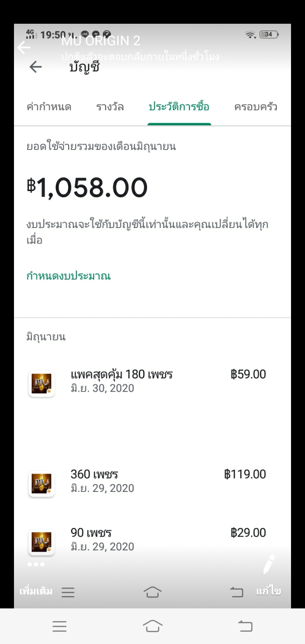
Task: Tap the กำหนดงบประมาณ link
Action: [x=68, y=276]
